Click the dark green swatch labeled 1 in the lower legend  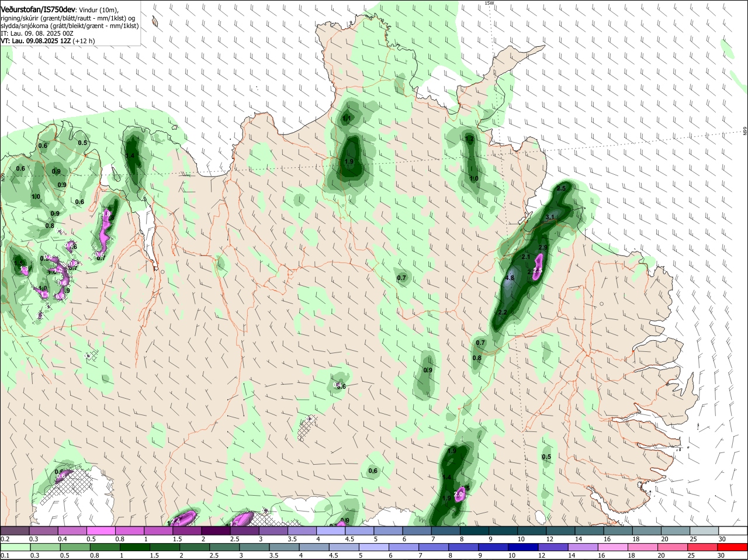point(135,547)
